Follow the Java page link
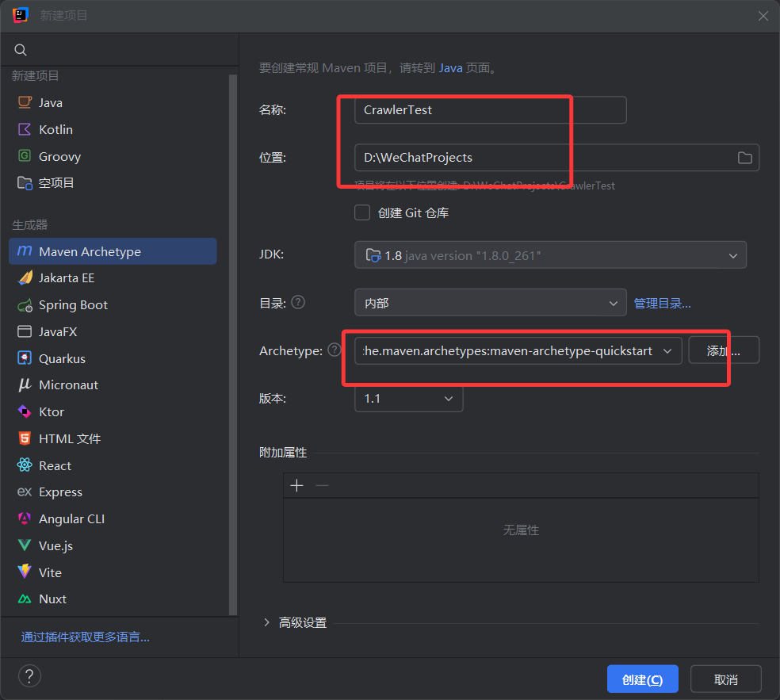 [x=451, y=67]
